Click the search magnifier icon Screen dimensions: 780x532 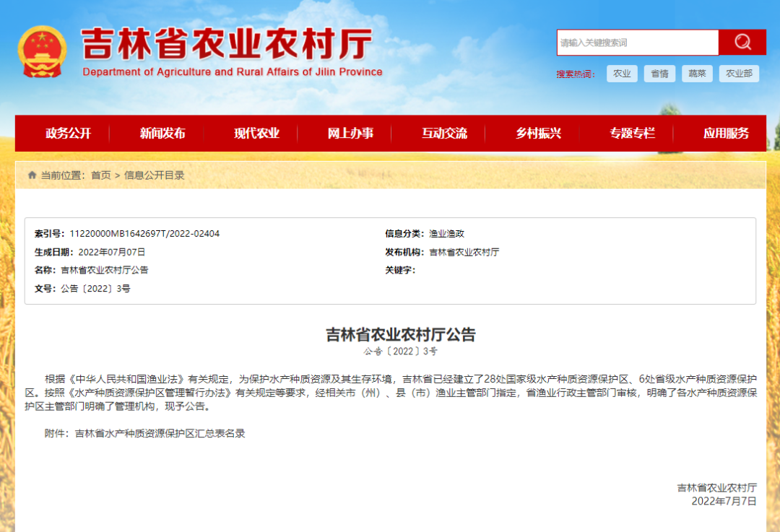[x=742, y=42]
